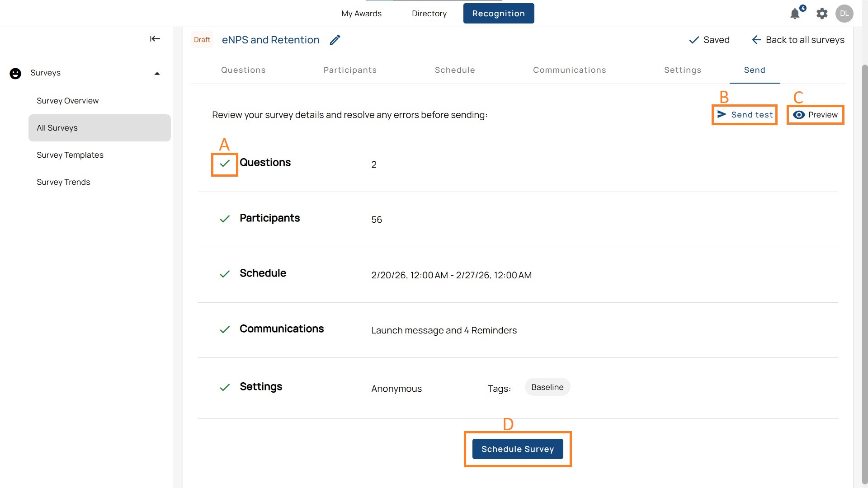Click the Questions row heading
The image size is (868, 488).
[265, 163]
